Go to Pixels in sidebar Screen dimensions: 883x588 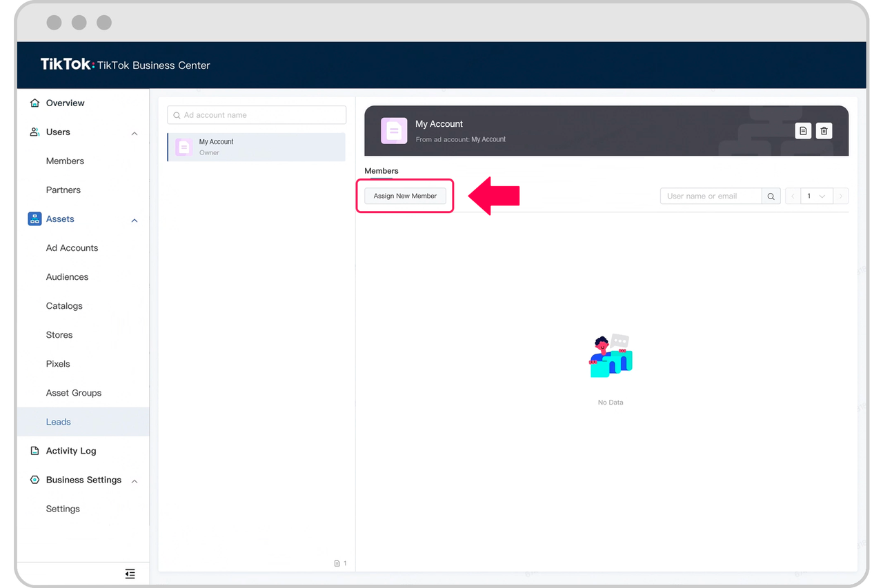pos(58,364)
